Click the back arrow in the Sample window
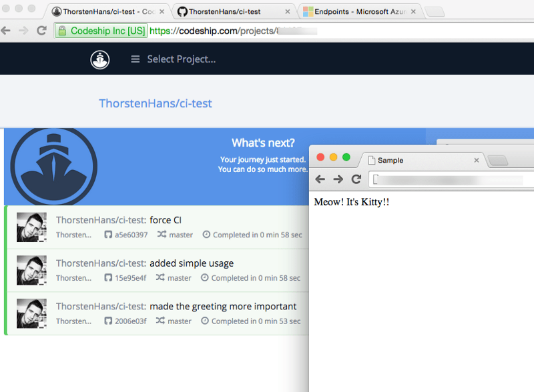534x392 pixels. [x=320, y=179]
